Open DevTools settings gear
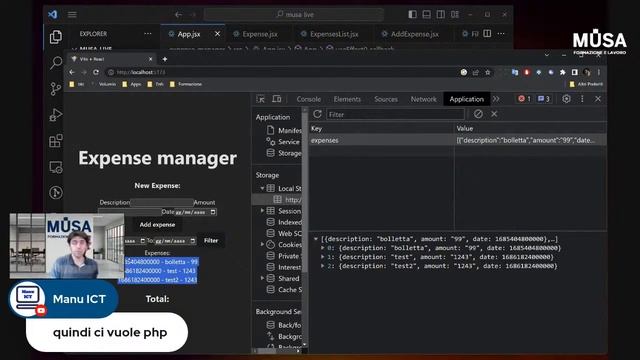640x360 pixels. 566,99
